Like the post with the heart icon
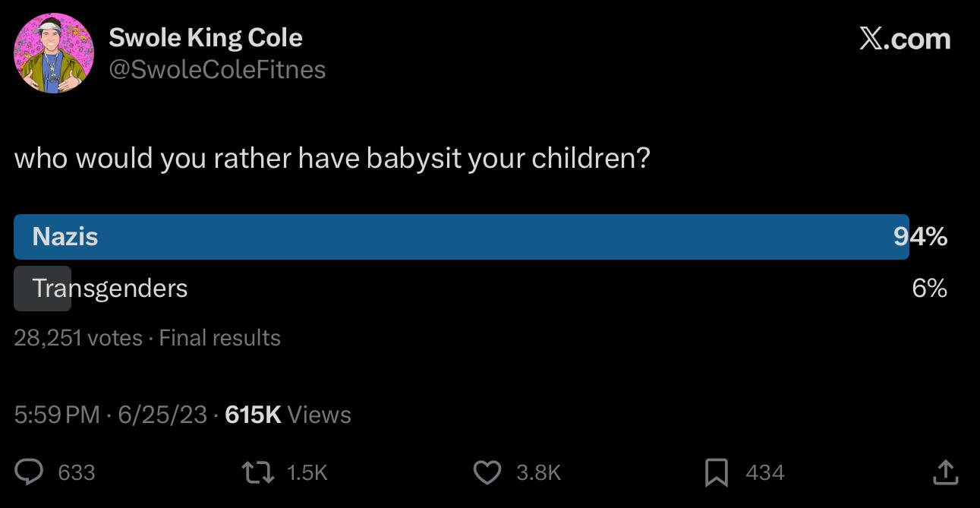The width and height of the screenshot is (980, 508). coord(486,472)
